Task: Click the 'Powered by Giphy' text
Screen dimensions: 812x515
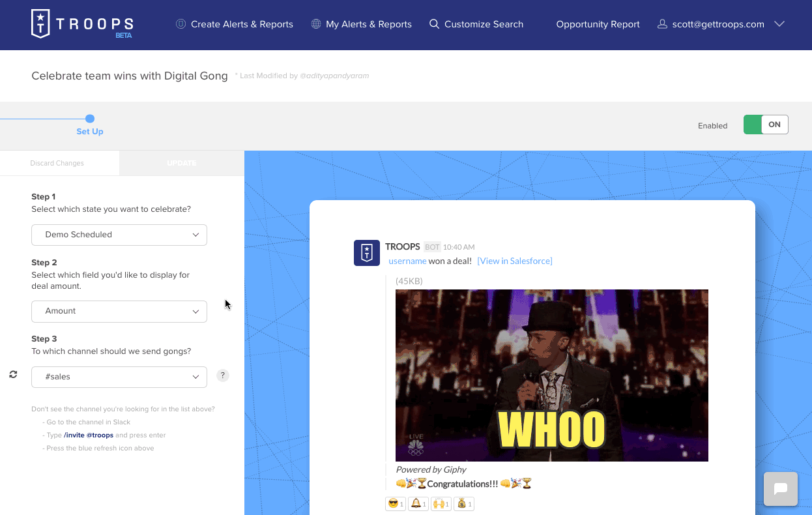Action: click(431, 469)
